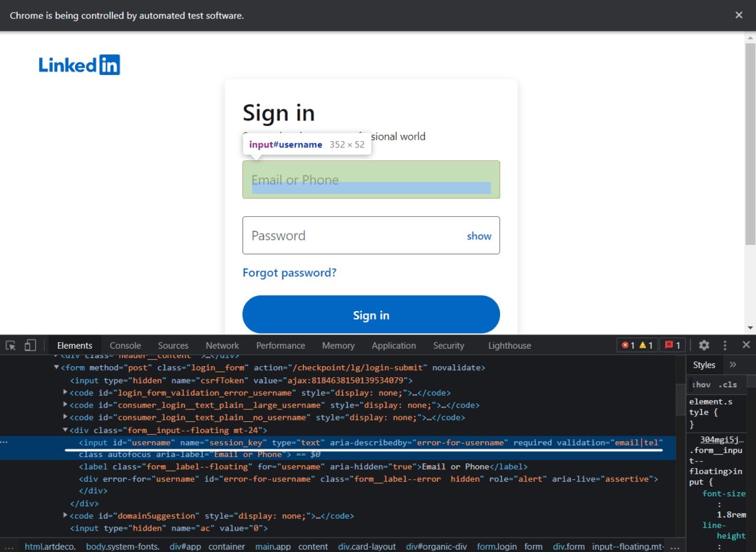Close the DevTools panel
Image resolution: width=756 pixels, height=552 pixels.
746,345
